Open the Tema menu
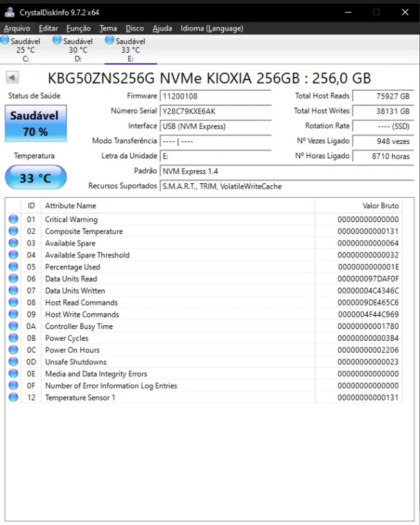 coord(108,28)
